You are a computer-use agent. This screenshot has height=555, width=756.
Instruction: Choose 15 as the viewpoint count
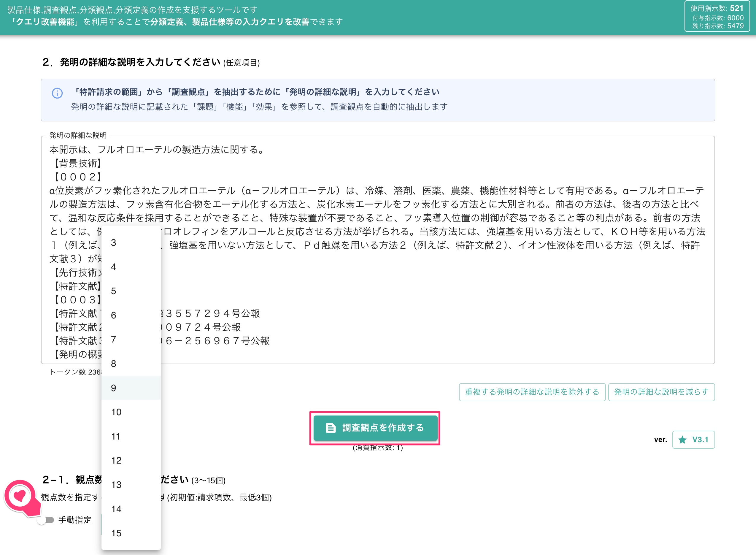pyautogui.click(x=131, y=533)
